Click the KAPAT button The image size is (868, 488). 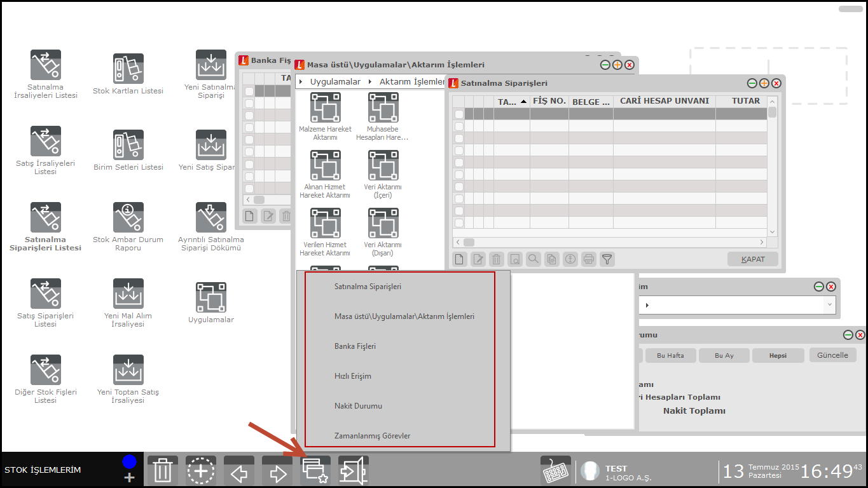click(753, 259)
